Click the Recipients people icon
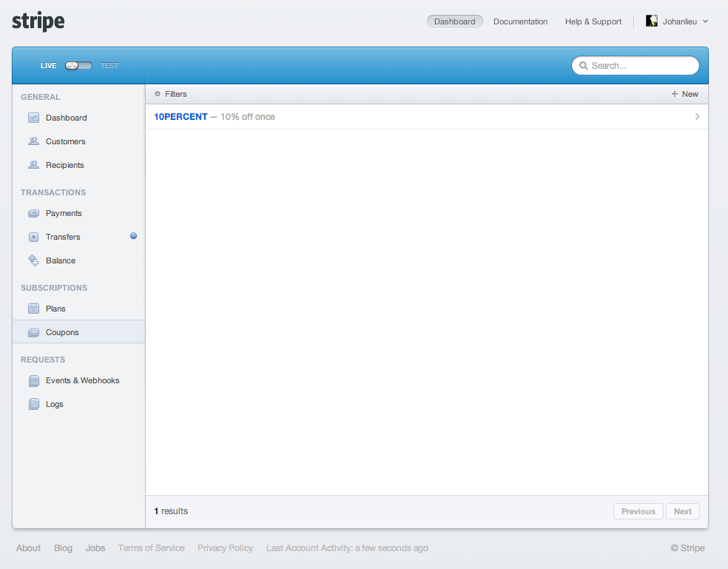The height and width of the screenshot is (569, 728). point(33,165)
